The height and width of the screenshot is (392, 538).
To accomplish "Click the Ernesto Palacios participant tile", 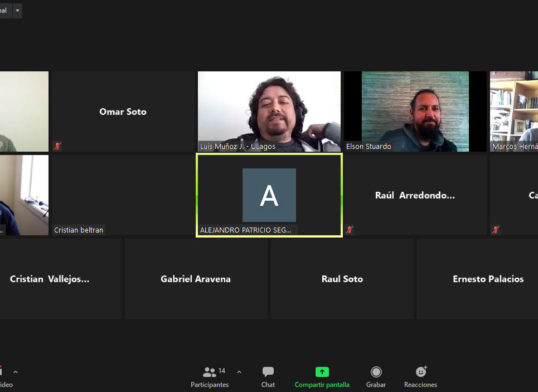I will 478,279.
